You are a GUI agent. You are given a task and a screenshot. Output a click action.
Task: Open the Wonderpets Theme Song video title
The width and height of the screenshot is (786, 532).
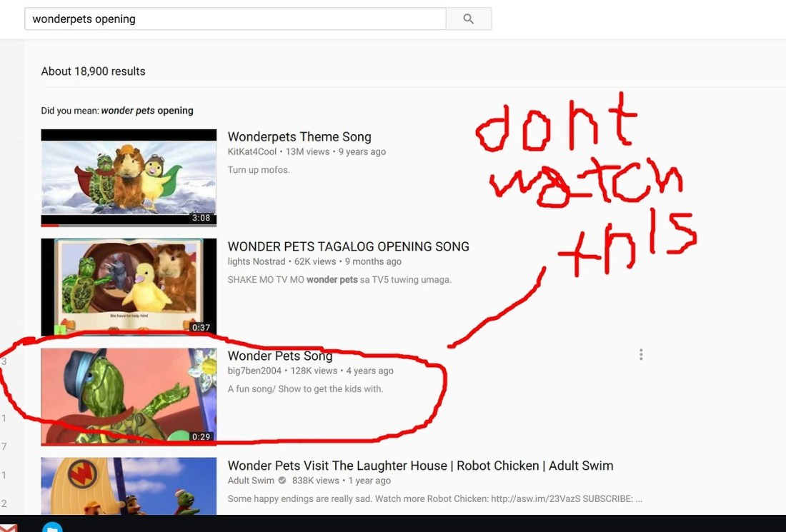click(299, 137)
